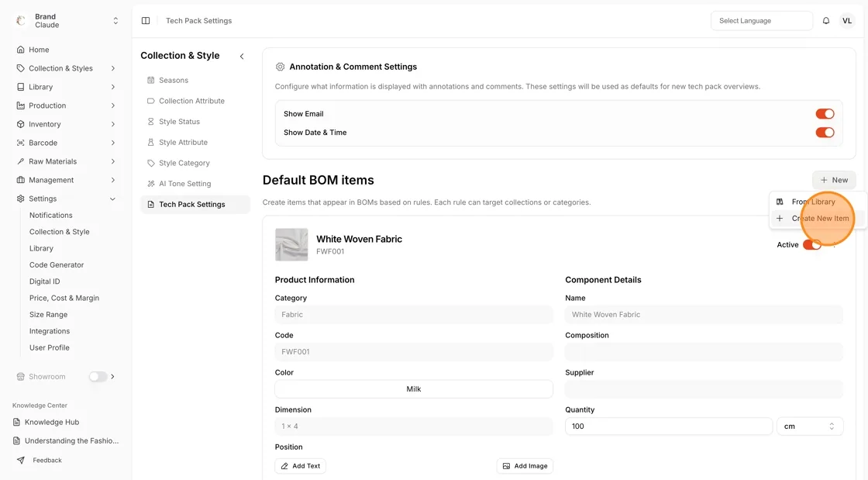The height and width of the screenshot is (480, 868).
Task: Click the Milk color field
Action: (x=414, y=389)
